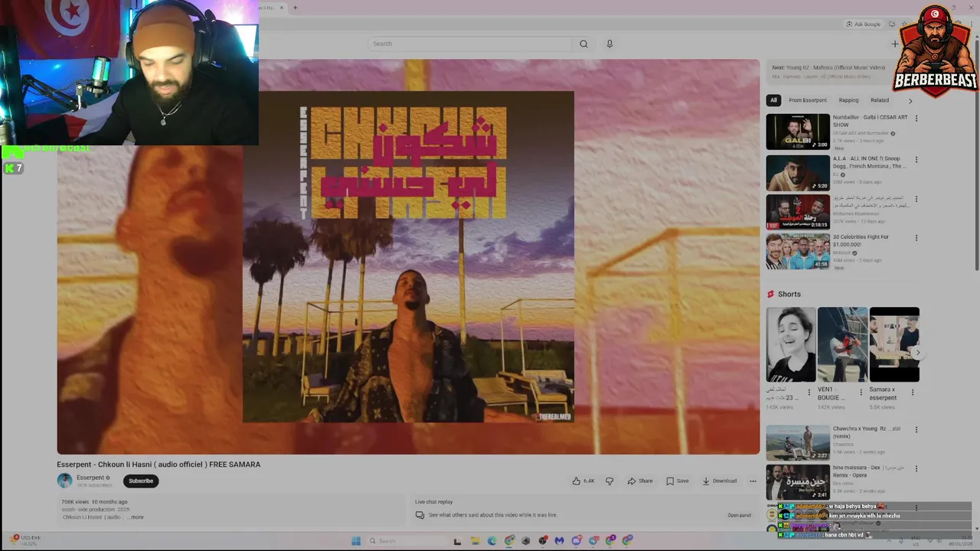Dislike the video with thumbs-down icon

click(609, 481)
